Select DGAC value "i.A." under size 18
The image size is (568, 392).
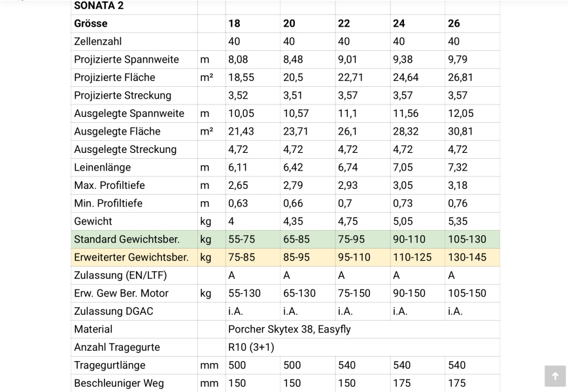[236, 311]
